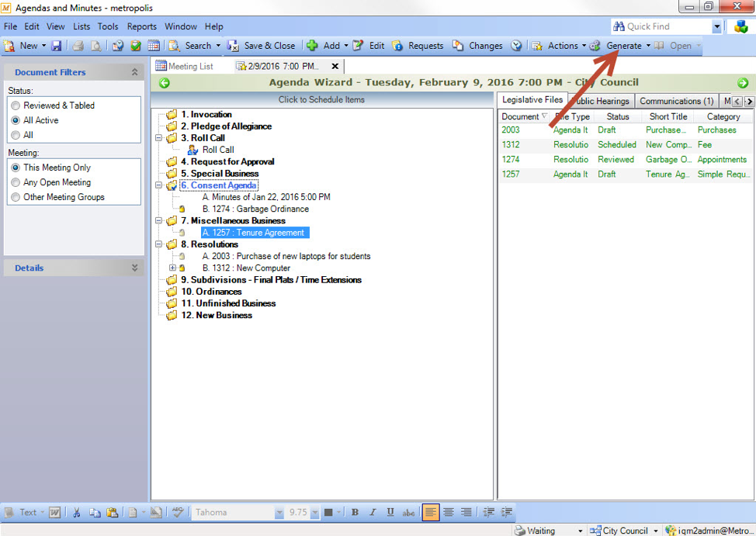Click the Bold formatting icon
The width and height of the screenshot is (756, 536).
[x=355, y=513]
